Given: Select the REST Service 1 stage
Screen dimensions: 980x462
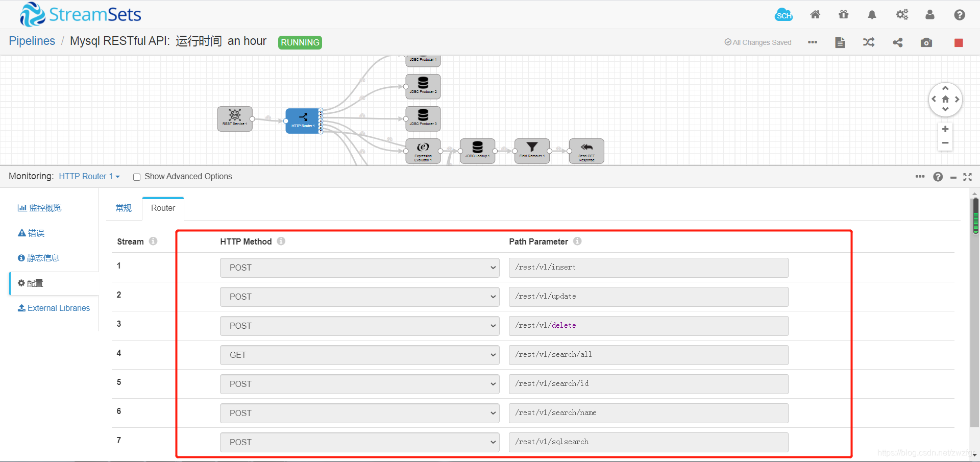Looking at the screenshot, I should (235, 119).
